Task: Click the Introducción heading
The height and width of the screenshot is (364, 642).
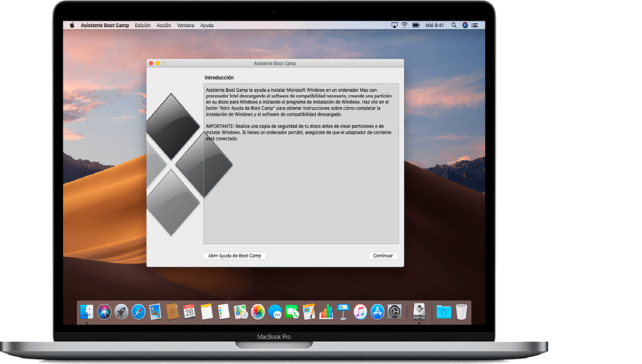Action: pyautogui.click(x=219, y=78)
